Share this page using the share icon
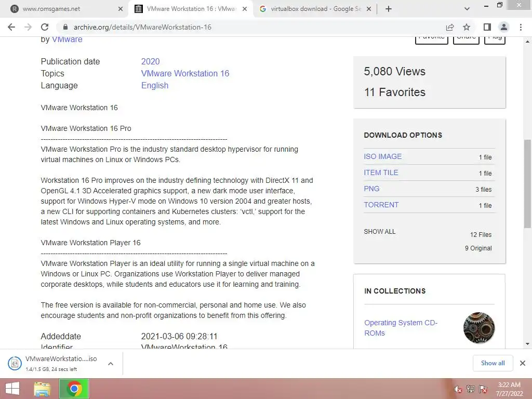This screenshot has width=532, height=399. pos(450,27)
